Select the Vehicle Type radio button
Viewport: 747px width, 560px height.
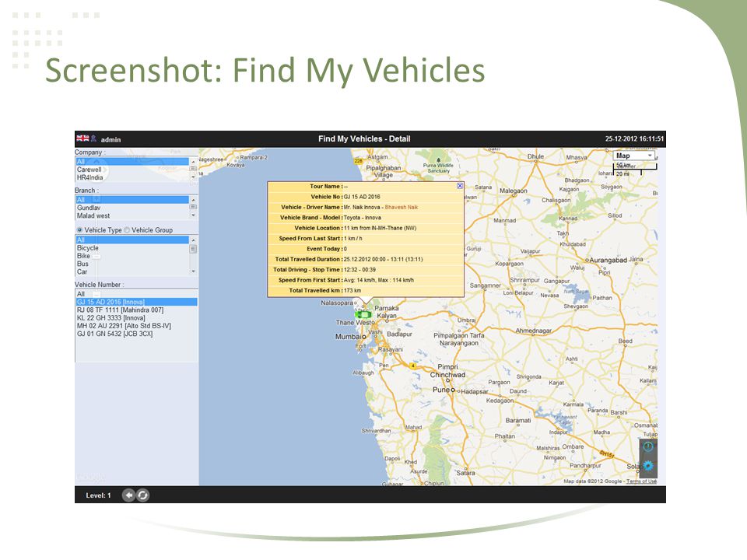click(79, 230)
